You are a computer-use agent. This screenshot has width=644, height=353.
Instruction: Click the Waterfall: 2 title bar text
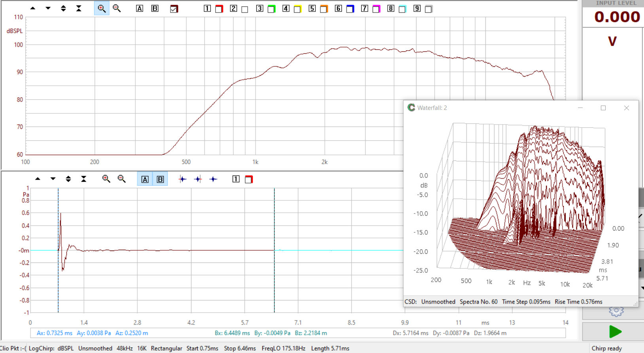tap(432, 108)
